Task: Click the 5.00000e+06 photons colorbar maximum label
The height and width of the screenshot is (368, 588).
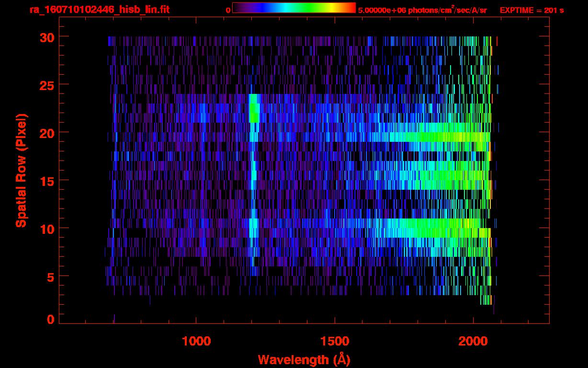Action: [x=422, y=10]
